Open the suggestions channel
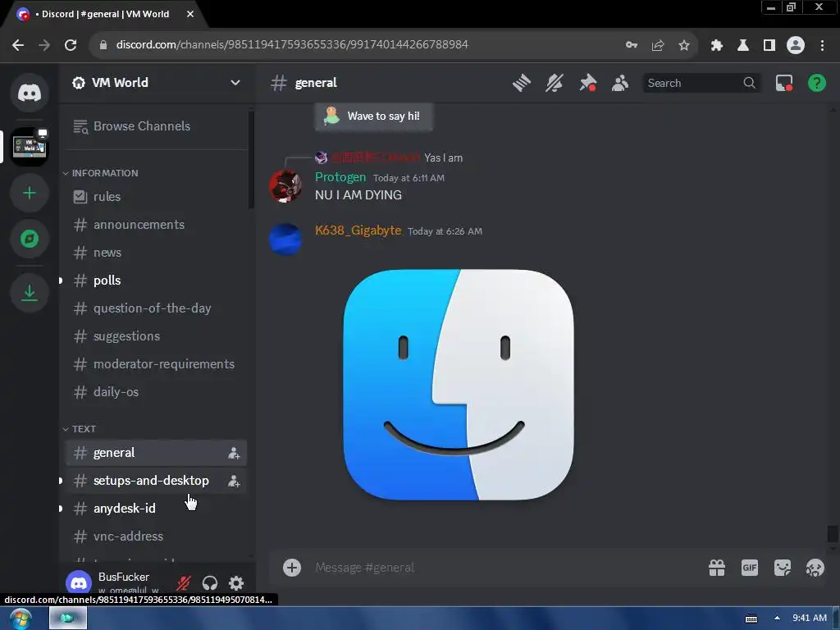 (x=155, y=336)
